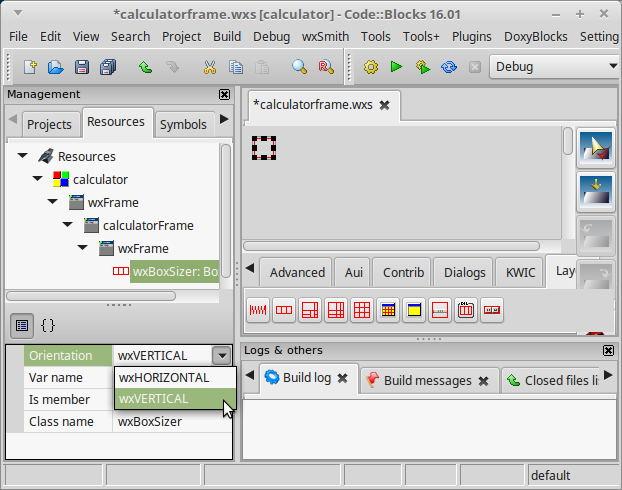Open the File menu
622x490 pixels.
[18, 37]
